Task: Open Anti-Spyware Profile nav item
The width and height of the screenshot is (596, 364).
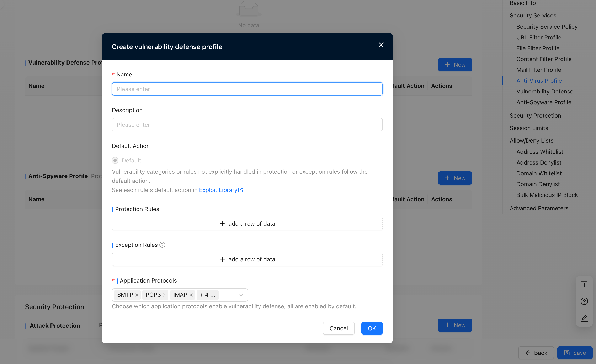Action: point(544,103)
